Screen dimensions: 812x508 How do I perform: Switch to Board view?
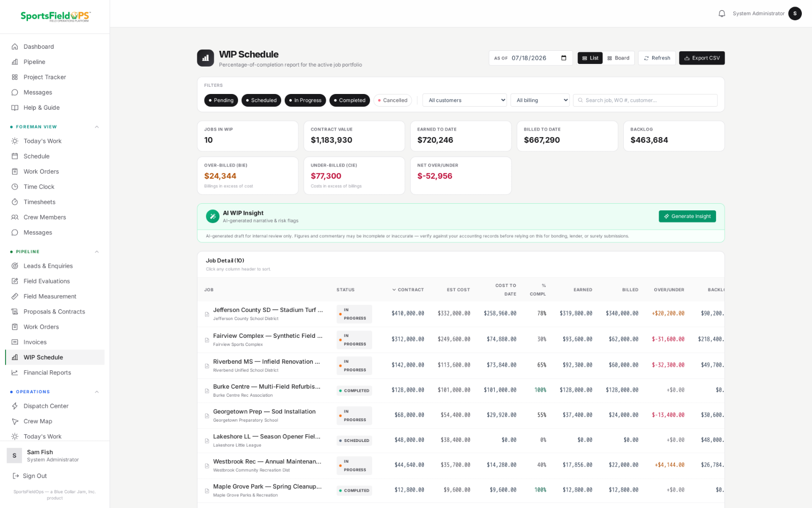coord(619,58)
